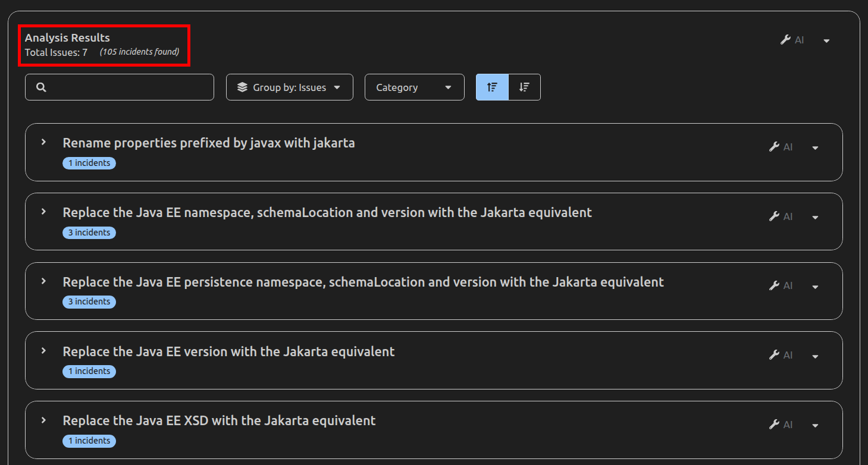Click AI fix for Java EE persistence namespace issue
The image size is (868, 465).
click(781, 285)
